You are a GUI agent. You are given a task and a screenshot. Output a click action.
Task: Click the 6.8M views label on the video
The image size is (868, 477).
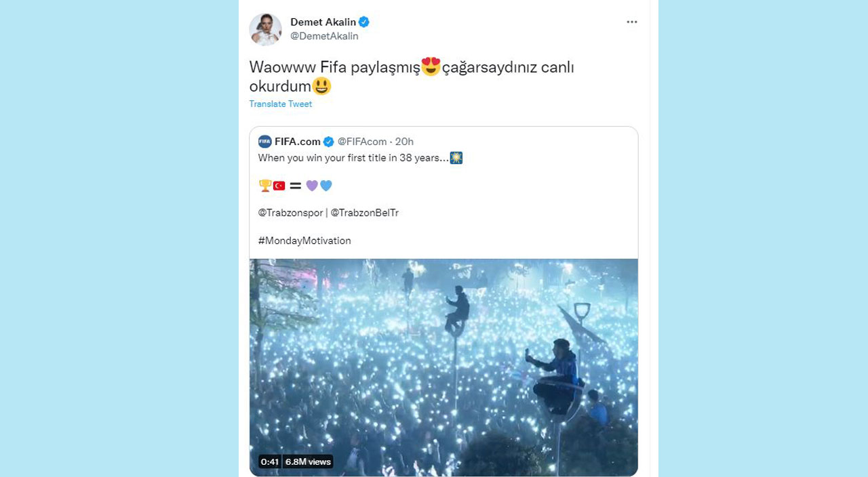[x=308, y=461]
